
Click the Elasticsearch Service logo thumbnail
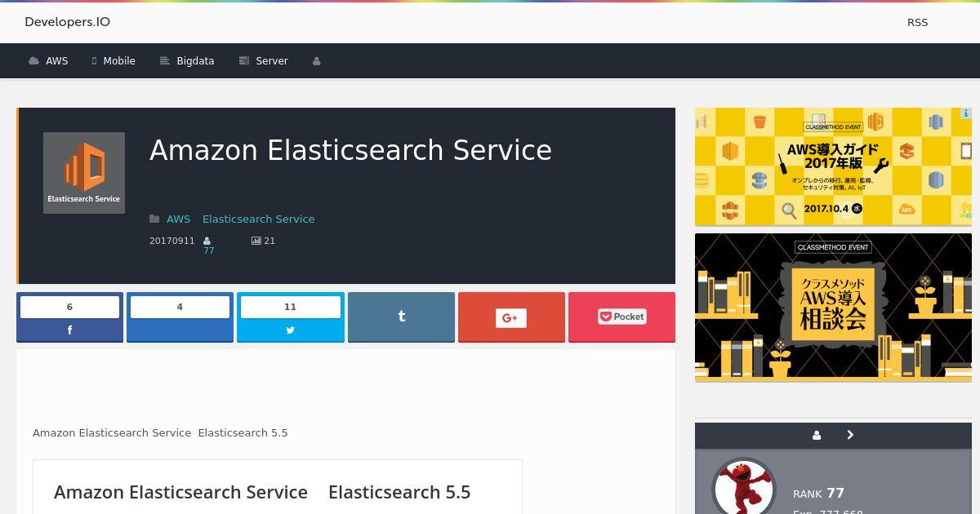point(84,173)
